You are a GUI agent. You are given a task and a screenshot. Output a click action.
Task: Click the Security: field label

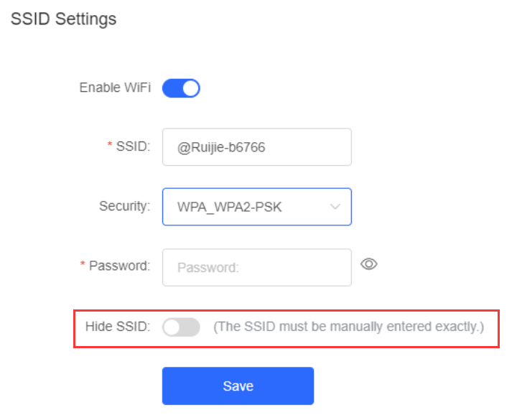(x=125, y=206)
